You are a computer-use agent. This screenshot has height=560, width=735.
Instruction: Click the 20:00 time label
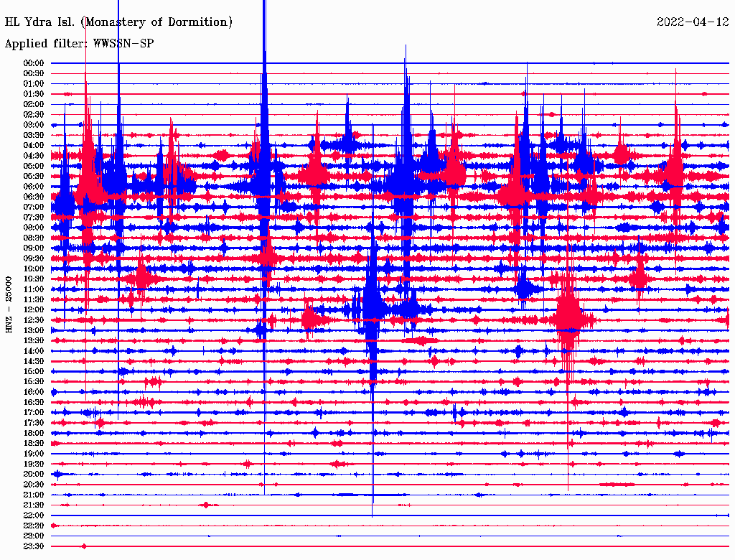[33, 474]
